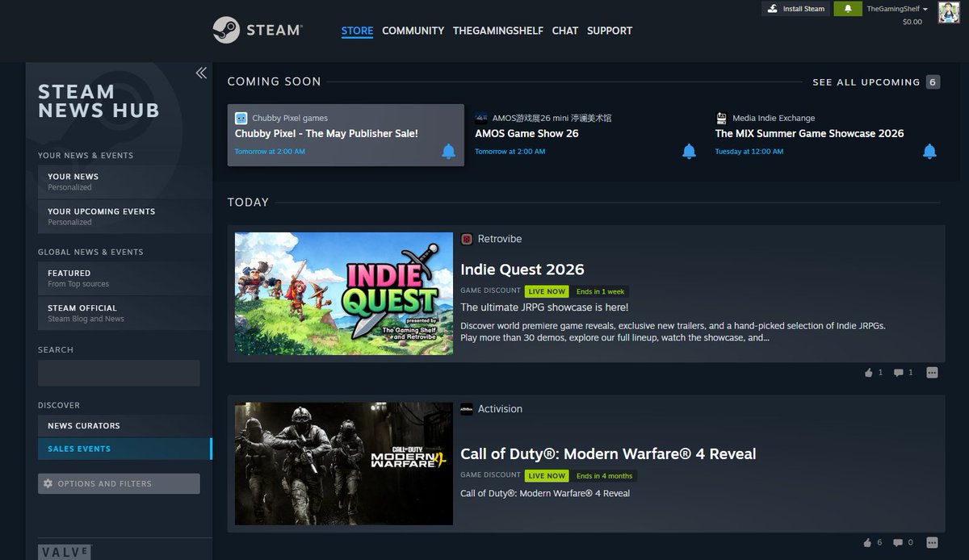Click the 'Ends in 4 months' label
This screenshot has width=969, height=560.
pos(604,476)
